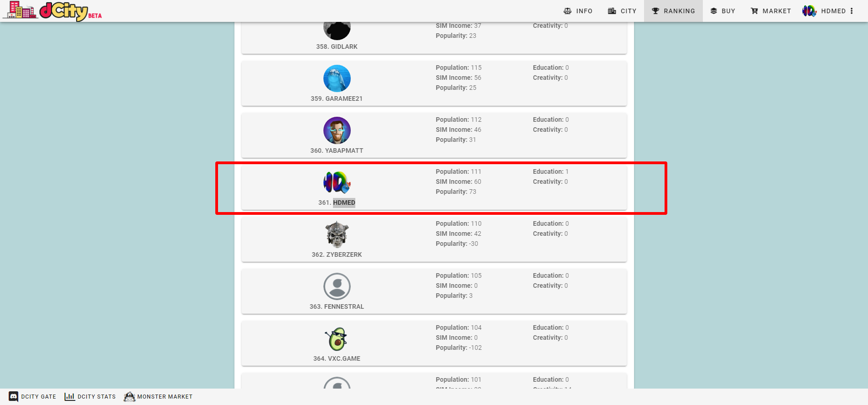Click the INFO scales icon

click(567, 11)
